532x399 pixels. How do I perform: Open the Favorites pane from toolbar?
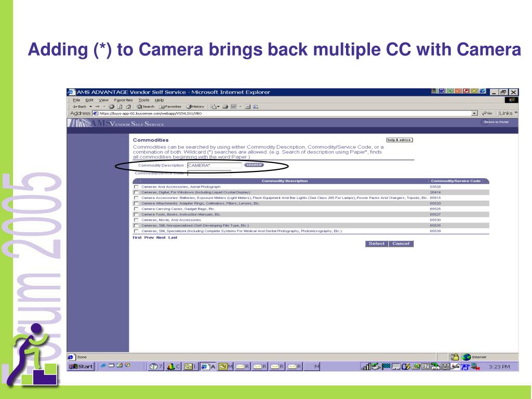[x=170, y=107]
